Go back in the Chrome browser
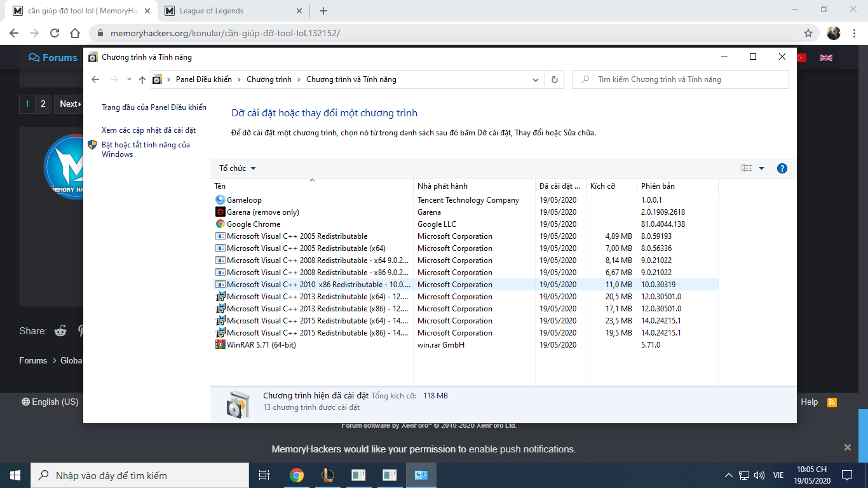Viewport: 868px width, 488px height. pos(14,33)
